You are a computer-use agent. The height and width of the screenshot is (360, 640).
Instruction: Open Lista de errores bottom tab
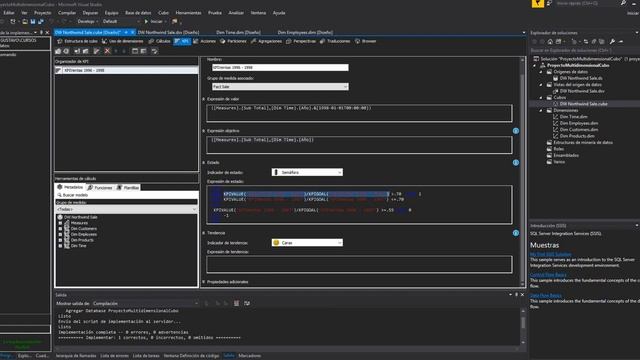(114, 356)
